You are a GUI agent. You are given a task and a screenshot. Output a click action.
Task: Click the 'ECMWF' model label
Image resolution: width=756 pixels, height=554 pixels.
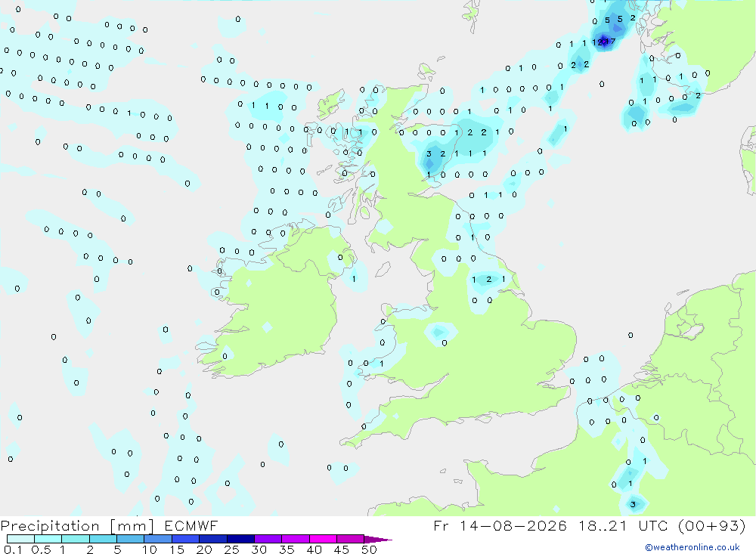[191, 525]
